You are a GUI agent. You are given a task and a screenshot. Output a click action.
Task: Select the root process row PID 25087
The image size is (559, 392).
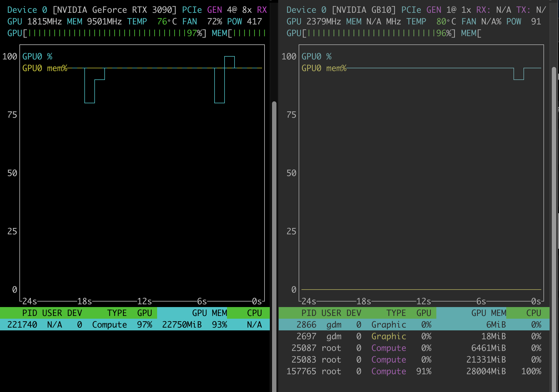(414, 348)
